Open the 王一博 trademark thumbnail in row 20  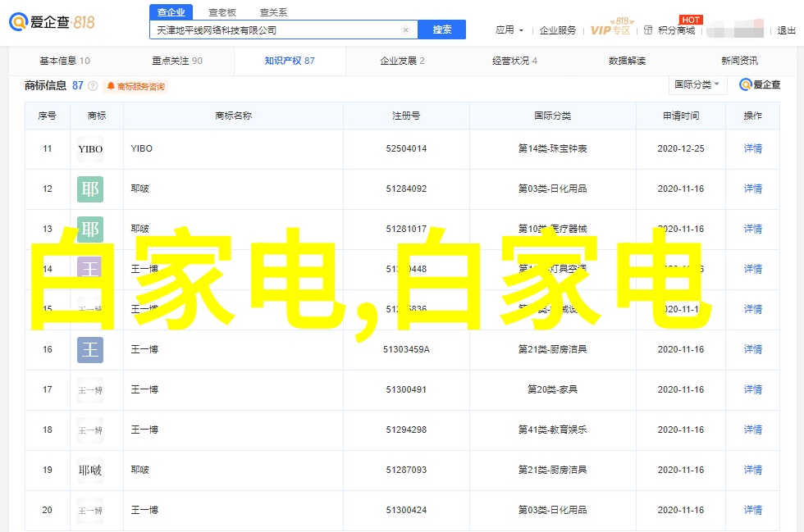pos(90,511)
